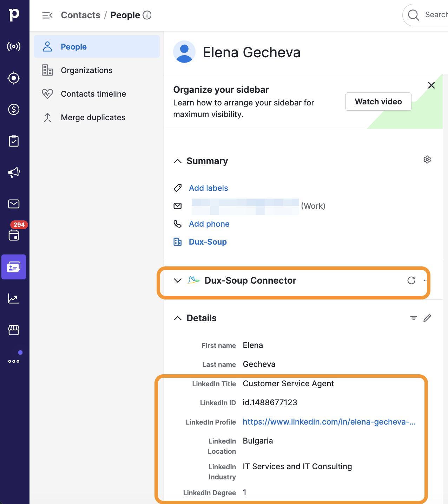Open the Insights chart icon
This screenshot has width=448, height=504.
pyautogui.click(x=14, y=298)
